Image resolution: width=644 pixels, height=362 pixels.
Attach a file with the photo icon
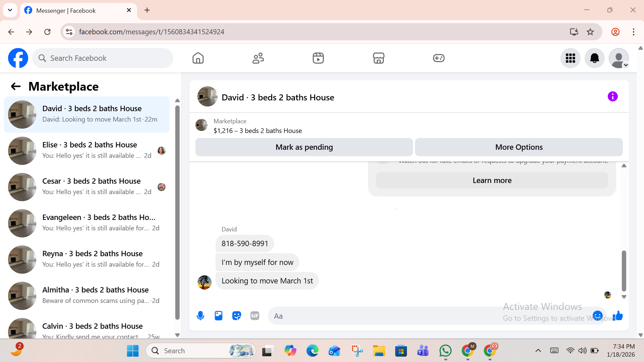(219, 316)
